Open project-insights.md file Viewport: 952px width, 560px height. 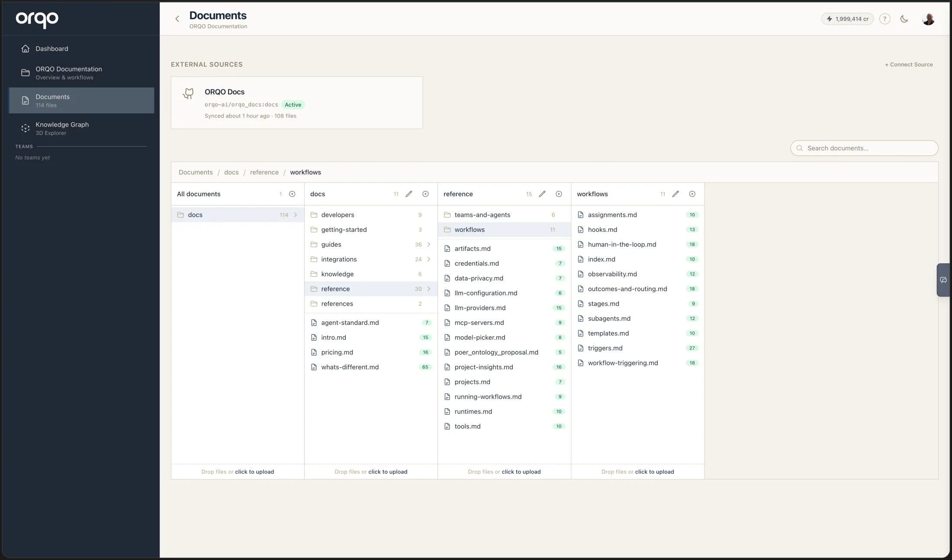click(504, 367)
